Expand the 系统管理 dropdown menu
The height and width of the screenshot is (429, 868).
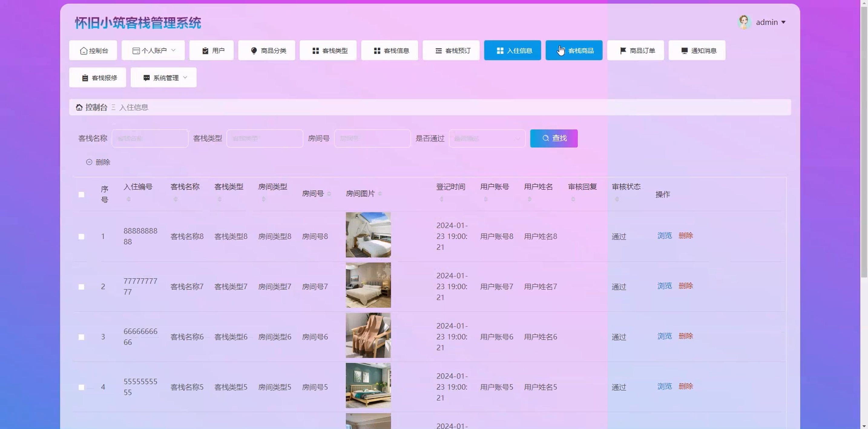tap(163, 78)
